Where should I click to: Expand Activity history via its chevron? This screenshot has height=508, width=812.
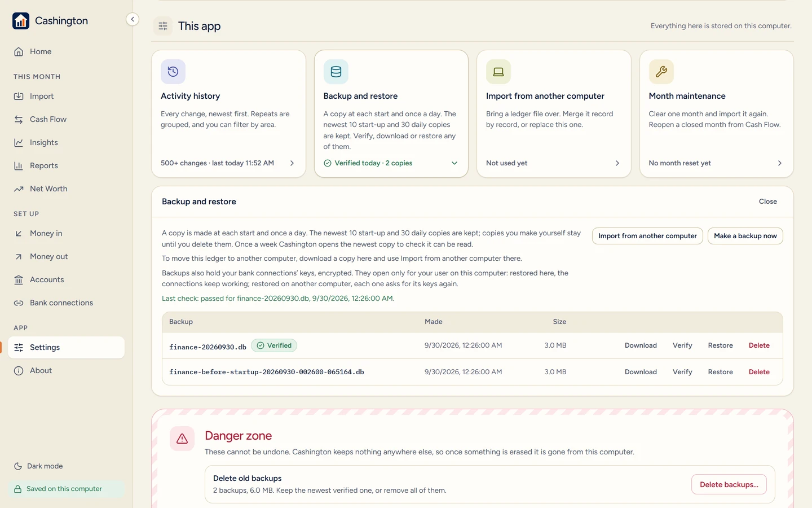point(292,163)
